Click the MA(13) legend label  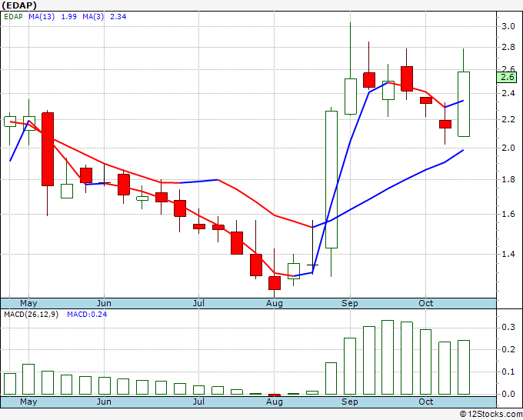pos(42,16)
